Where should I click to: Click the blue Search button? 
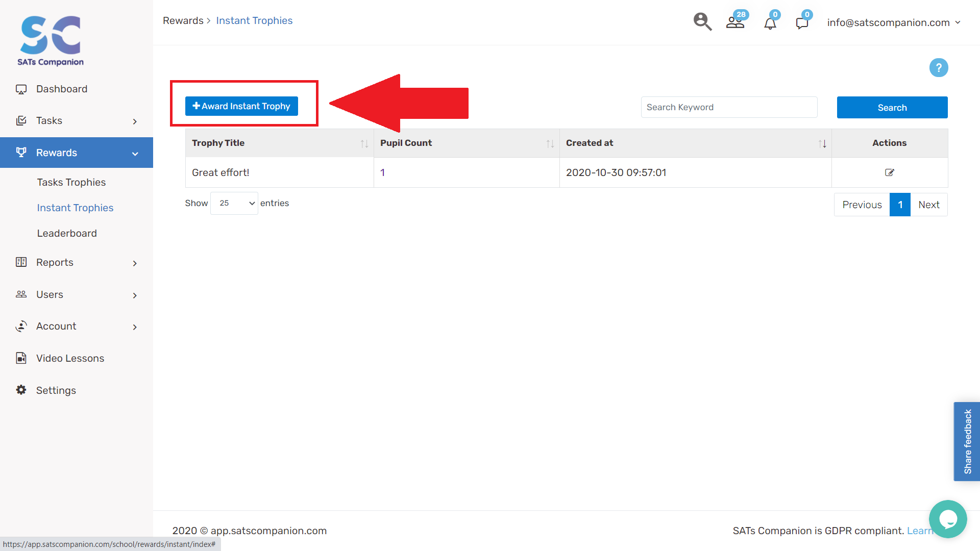(892, 108)
